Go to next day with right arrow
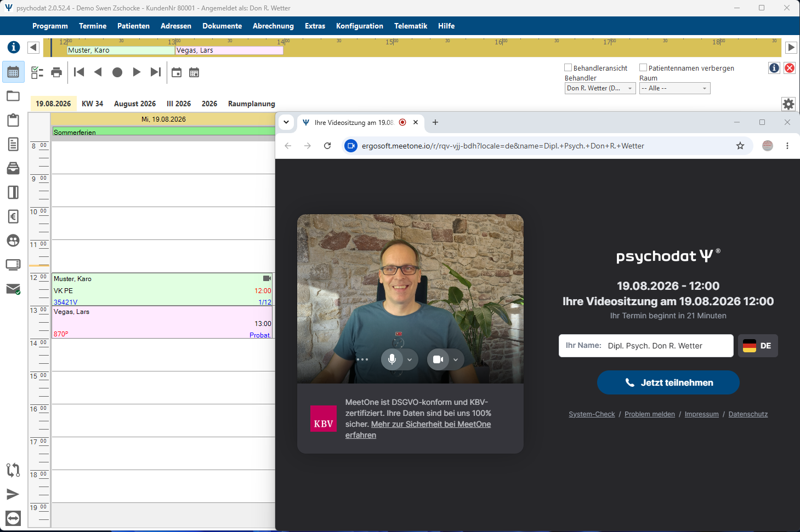 (137, 72)
